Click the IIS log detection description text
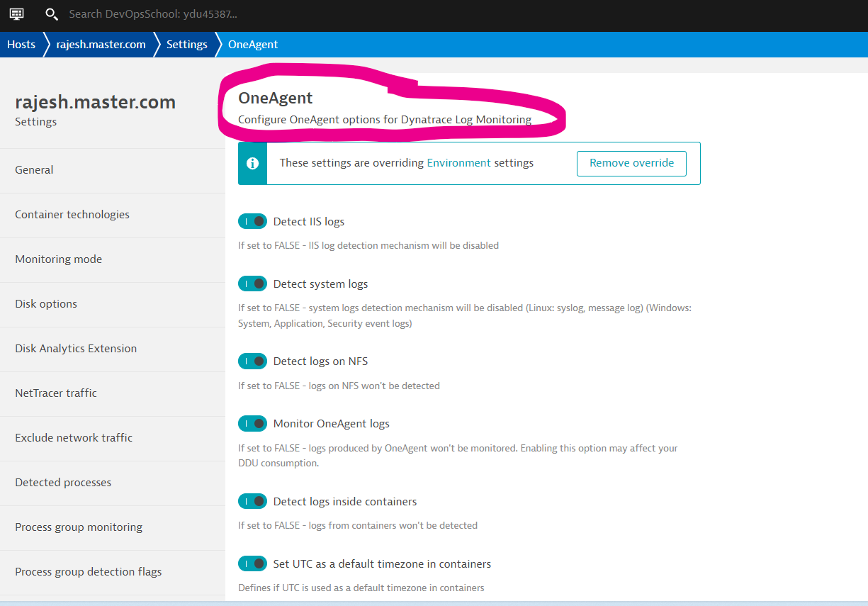 click(x=368, y=246)
